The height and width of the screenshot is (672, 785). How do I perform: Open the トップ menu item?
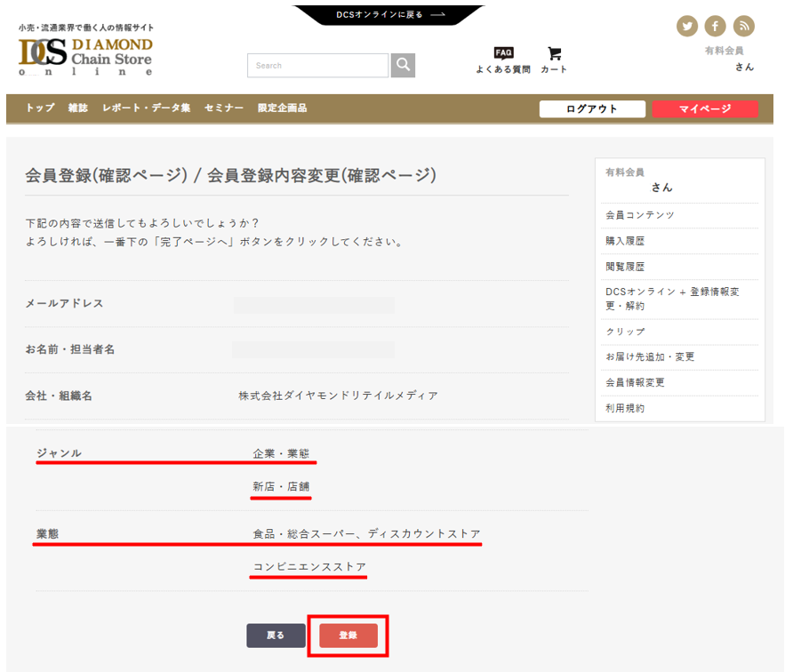(40, 108)
